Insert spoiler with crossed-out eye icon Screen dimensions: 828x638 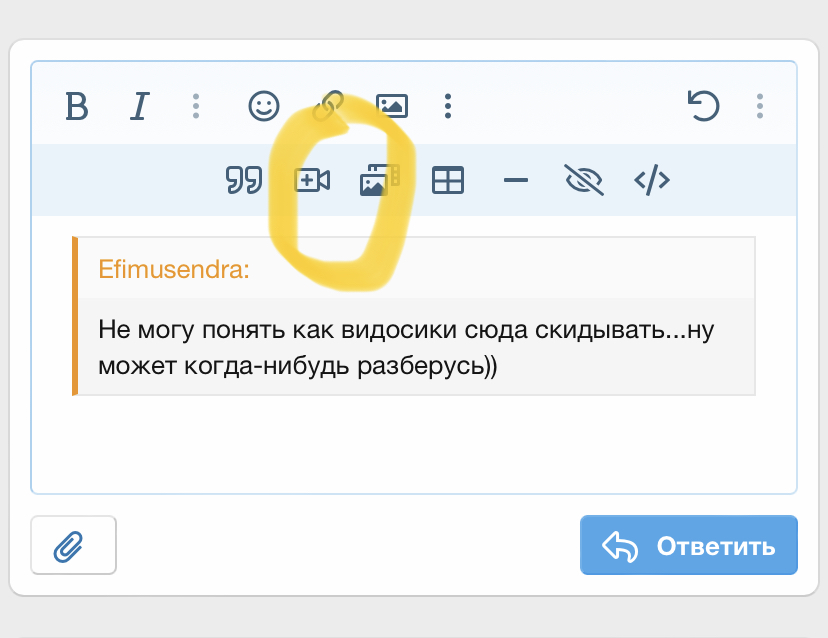tap(584, 180)
